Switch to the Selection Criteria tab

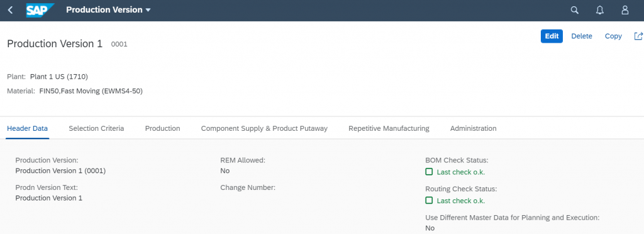click(x=96, y=128)
